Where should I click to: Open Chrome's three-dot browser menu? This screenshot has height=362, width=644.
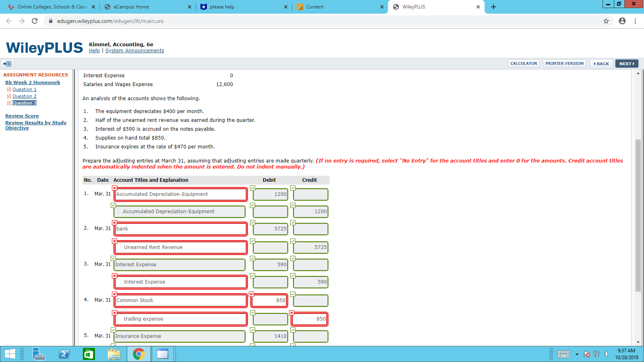click(635, 21)
